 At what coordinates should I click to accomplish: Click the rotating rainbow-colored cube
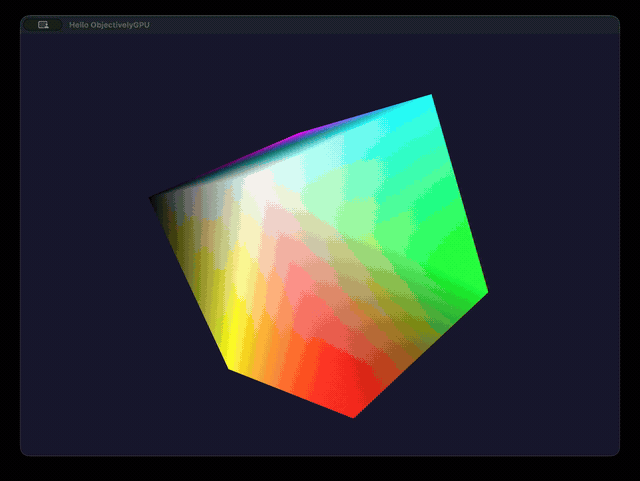click(x=318, y=256)
